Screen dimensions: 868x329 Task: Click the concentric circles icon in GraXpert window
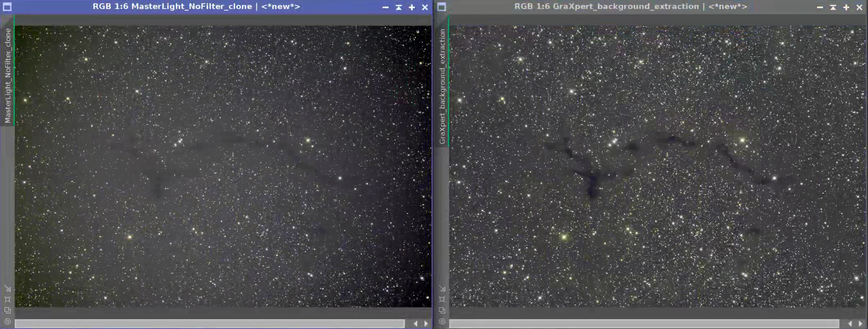442,322
